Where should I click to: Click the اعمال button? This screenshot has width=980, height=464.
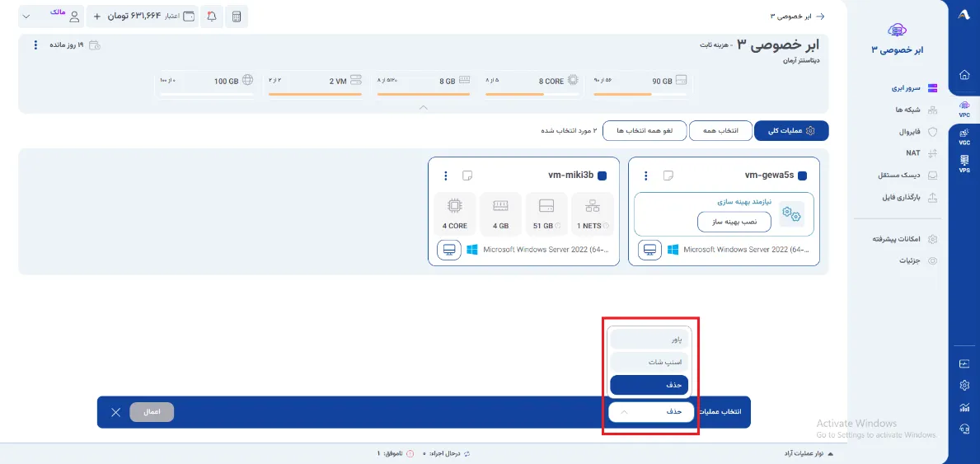[152, 412]
